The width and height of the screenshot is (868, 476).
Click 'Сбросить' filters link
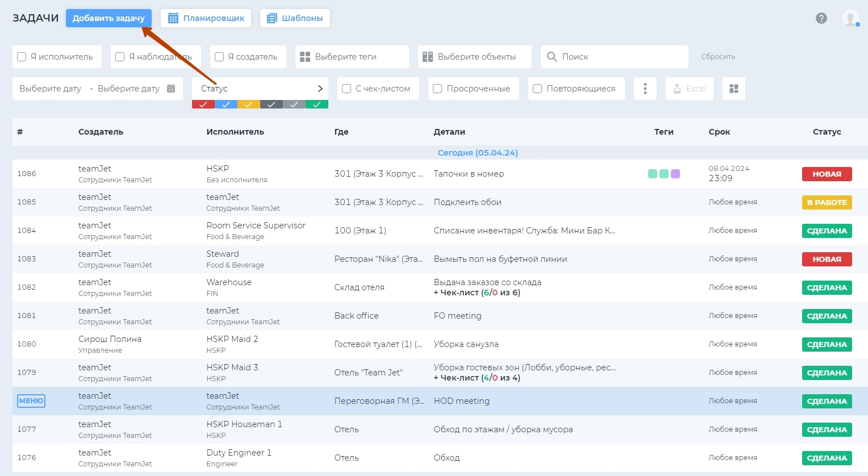pyautogui.click(x=718, y=57)
